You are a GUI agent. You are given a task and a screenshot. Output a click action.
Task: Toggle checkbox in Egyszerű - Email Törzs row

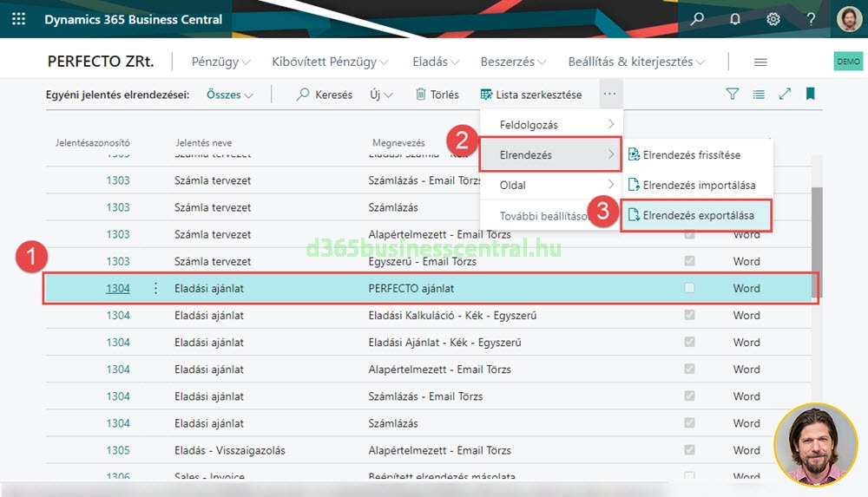pyautogui.click(x=689, y=261)
